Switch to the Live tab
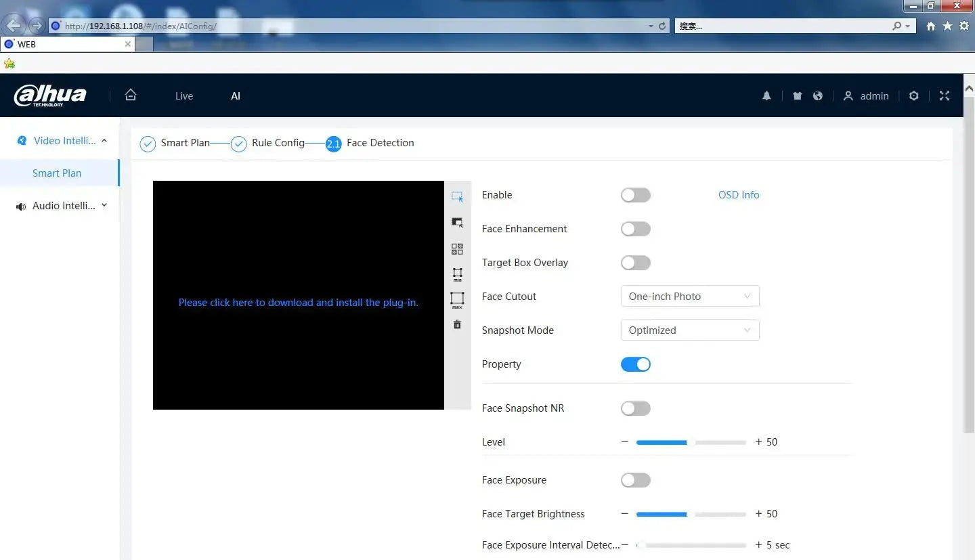Viewport: 975px width, 560px height. coord(184,96)
